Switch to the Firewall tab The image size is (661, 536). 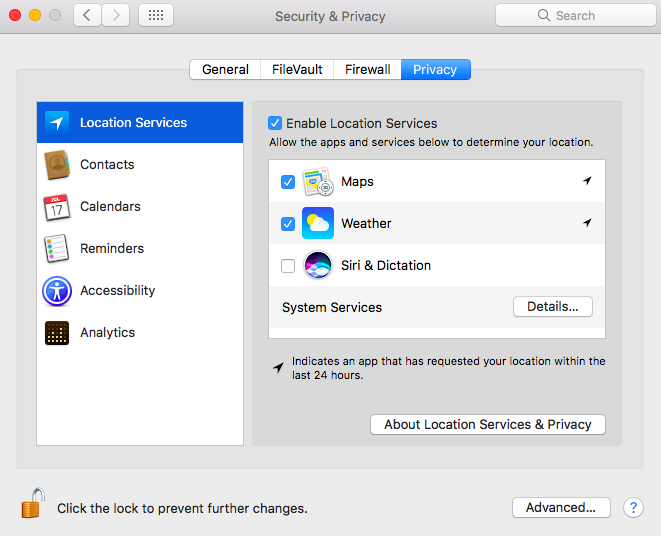pos(368,70)
